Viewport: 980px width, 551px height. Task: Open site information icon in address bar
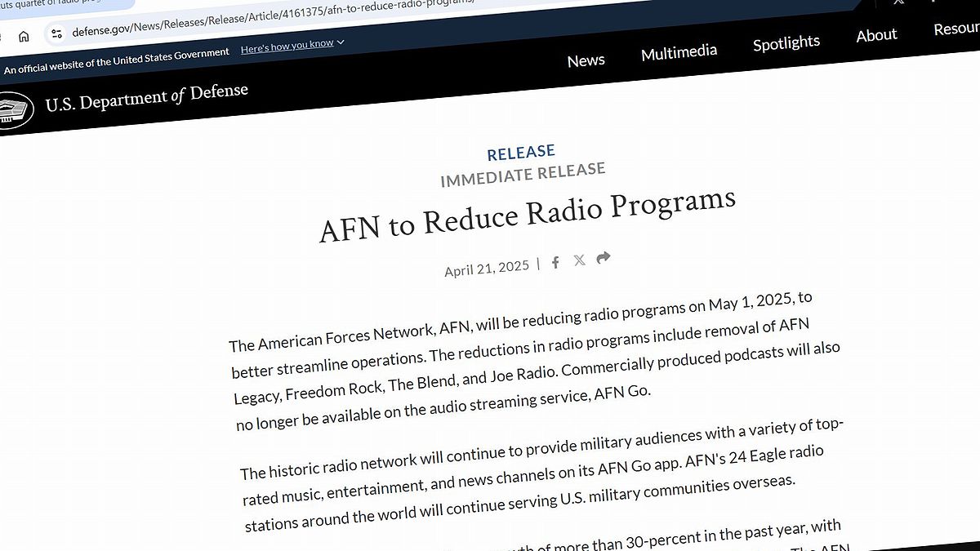pyautogui.click(x=56, y=33)
